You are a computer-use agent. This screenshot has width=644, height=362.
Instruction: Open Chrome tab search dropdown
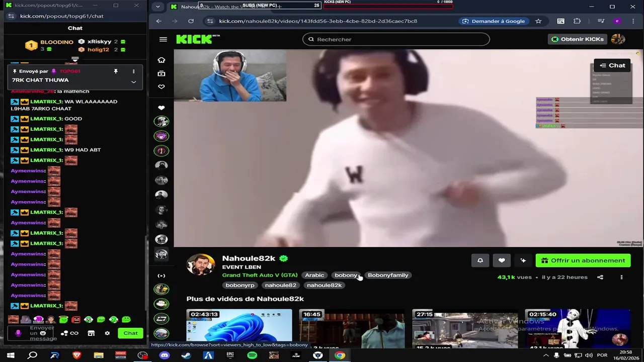pyautogui.click(x=158, y=7)
